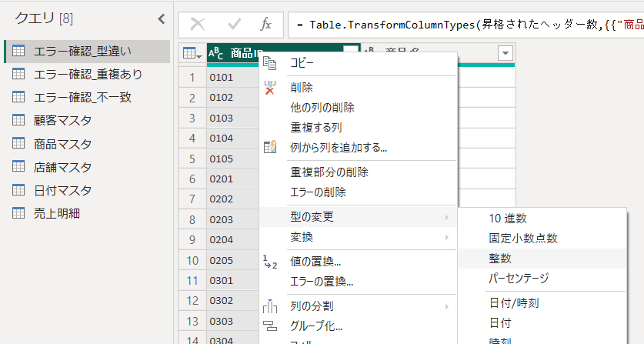Select 10 進数 data type

pyautogui.click(x=542, y=219)
